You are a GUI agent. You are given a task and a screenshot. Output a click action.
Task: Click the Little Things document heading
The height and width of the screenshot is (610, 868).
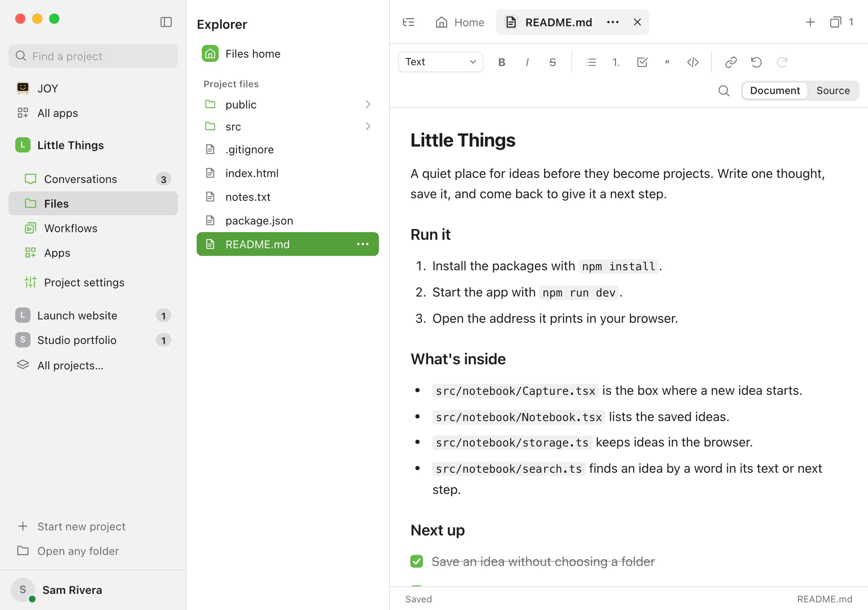coord(463,140)
